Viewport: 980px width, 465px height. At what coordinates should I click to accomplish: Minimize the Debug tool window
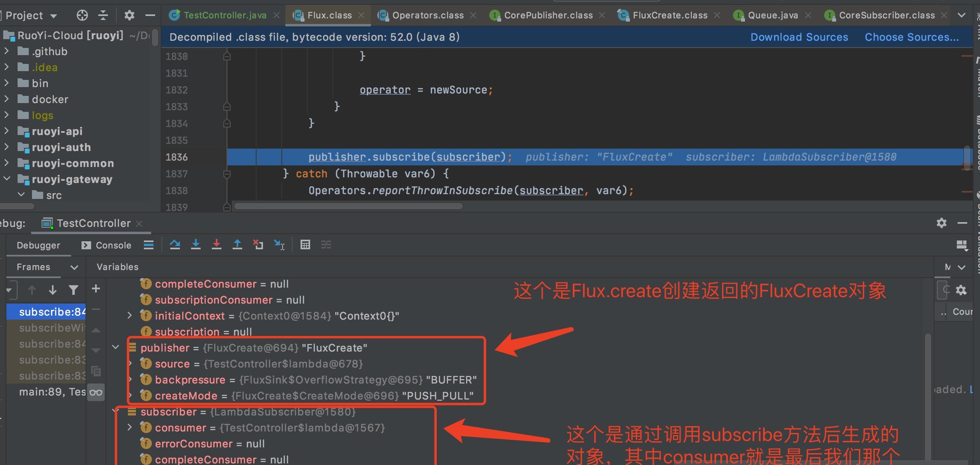tap(962, 223)
